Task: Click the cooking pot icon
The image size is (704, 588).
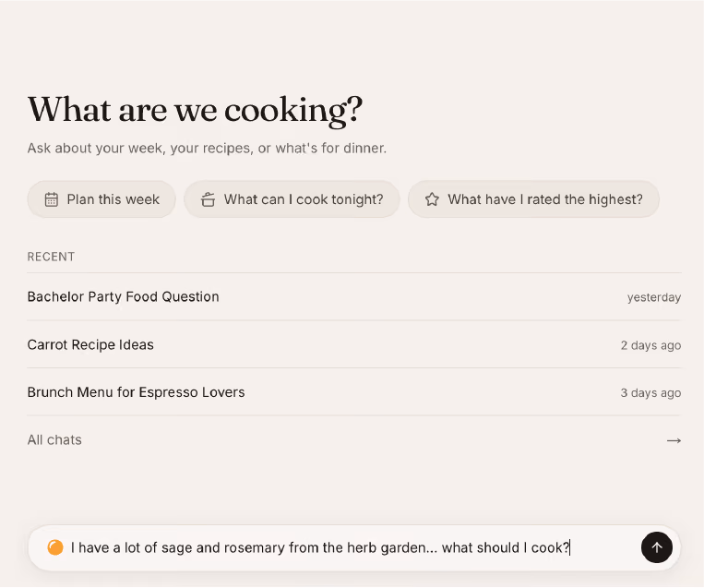Action: [208, 199]
